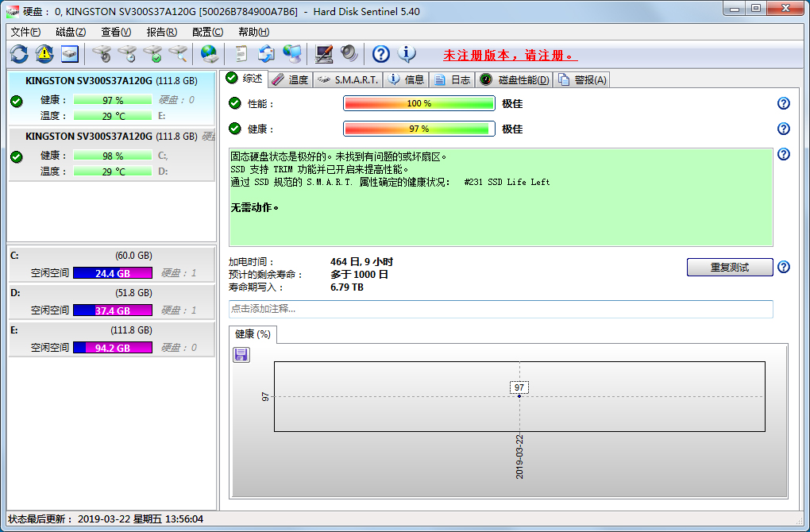This screenshot has height=532, width=810.
Task: Switch to the 温度 tab
Action: pos(290,79)
